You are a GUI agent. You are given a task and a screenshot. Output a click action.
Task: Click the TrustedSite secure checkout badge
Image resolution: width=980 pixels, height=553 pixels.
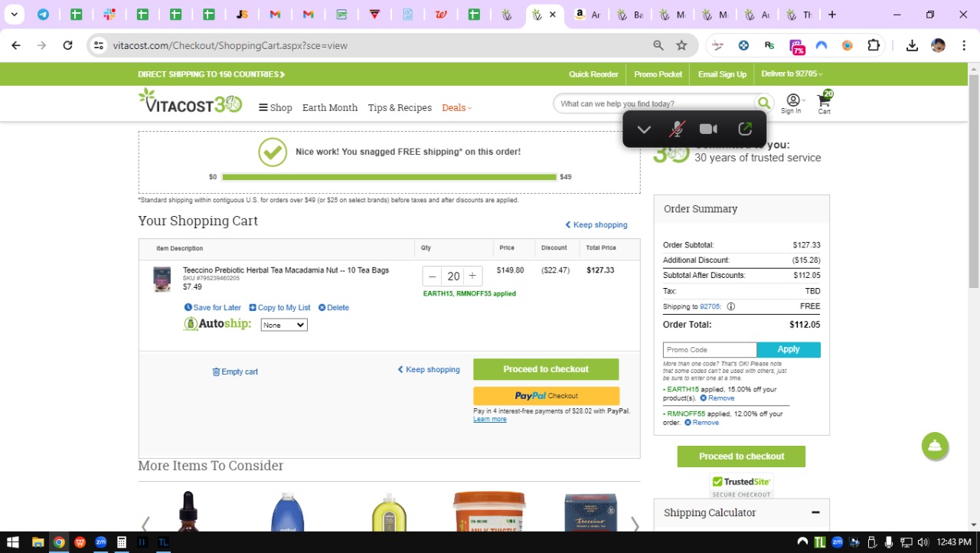coord(741,486)
